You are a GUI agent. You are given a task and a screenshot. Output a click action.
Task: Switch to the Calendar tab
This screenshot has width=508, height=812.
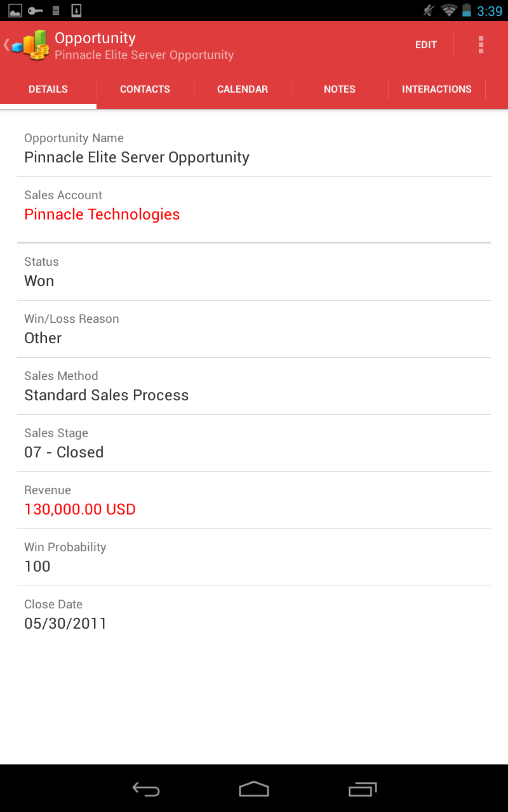243,89
